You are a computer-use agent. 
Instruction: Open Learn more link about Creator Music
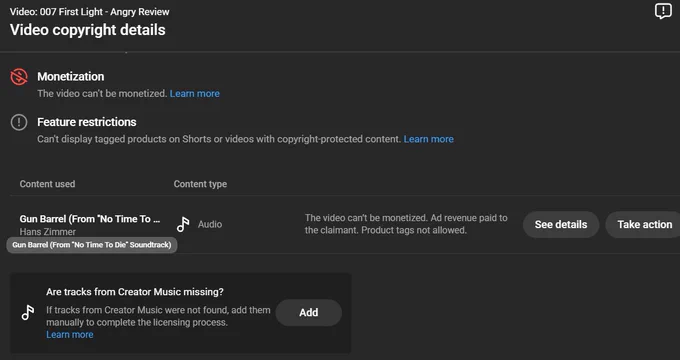click(x=70, y=335)
